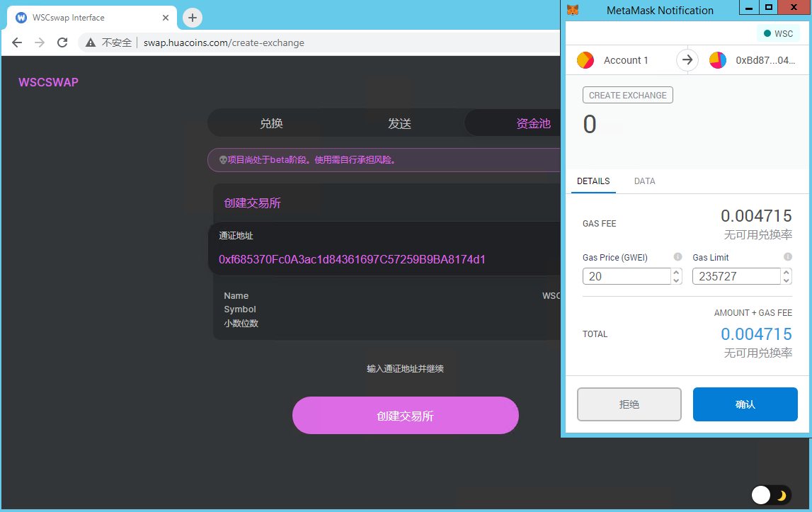Click the 0xBd87...04 recipient address
The width and height of the screenshot is (812, 512).
(x=765, y=60)
